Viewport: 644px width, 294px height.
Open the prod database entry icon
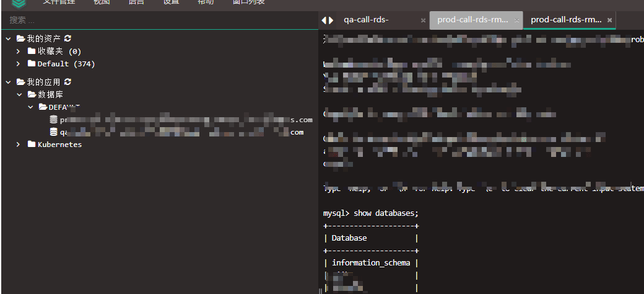tap(53, 120)
